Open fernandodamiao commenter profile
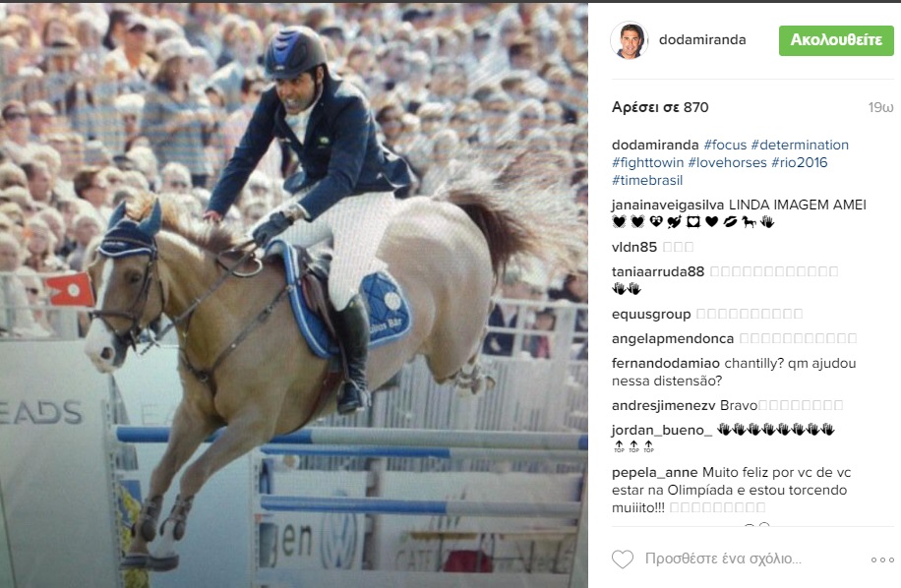The height and width of the screenshot is (588, 901). pos(665,363)
